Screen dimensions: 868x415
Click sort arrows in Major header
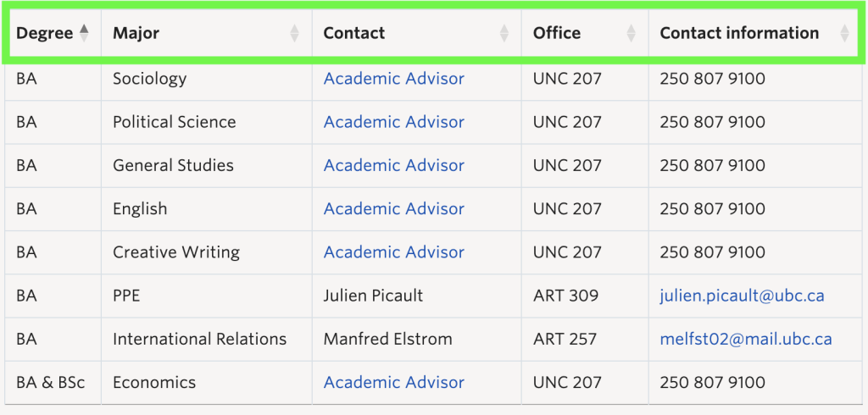click(294, 33)
